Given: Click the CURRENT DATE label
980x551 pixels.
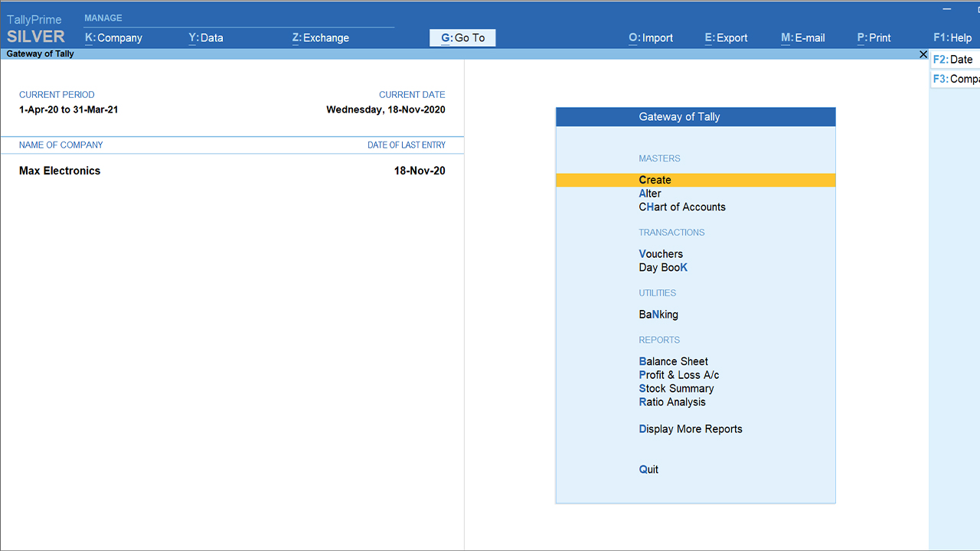Looking at the screenshot, I should click(x=412, y=95).
